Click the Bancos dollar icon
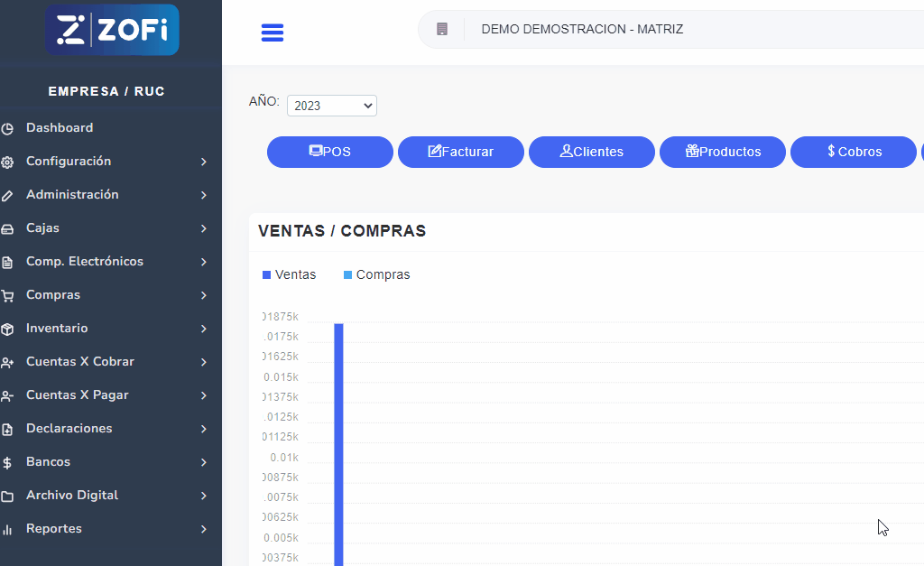The width and height of the screenshot is (924, 566). click(x=7, y=463)
